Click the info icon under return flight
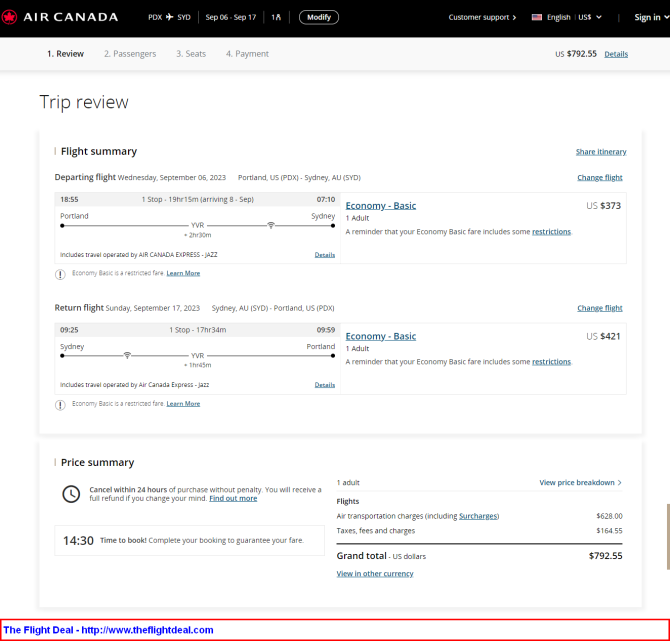The height and width of the screenshot is (641, 670). [x=60, y=405]
